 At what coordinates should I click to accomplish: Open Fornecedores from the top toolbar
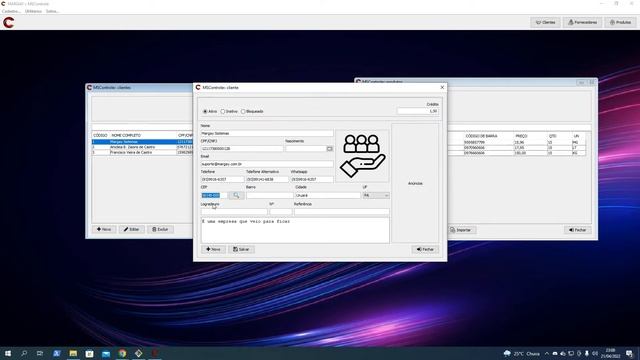click(x=582, y=22)
